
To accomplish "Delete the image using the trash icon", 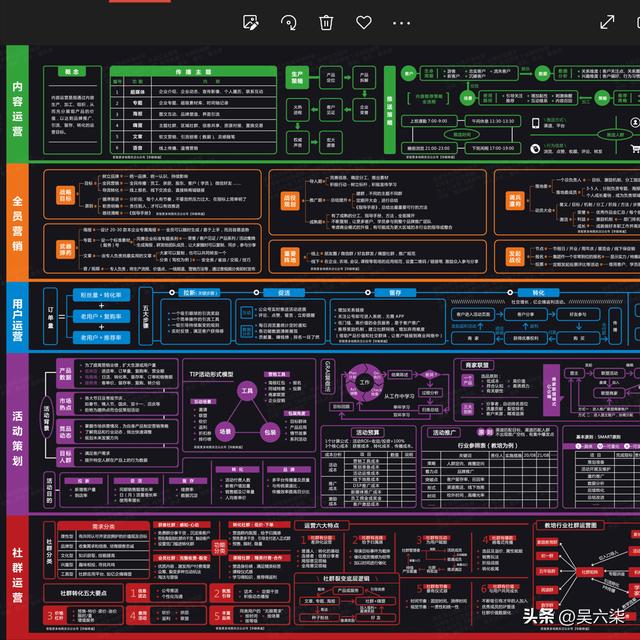I will (x=326, y=22).
